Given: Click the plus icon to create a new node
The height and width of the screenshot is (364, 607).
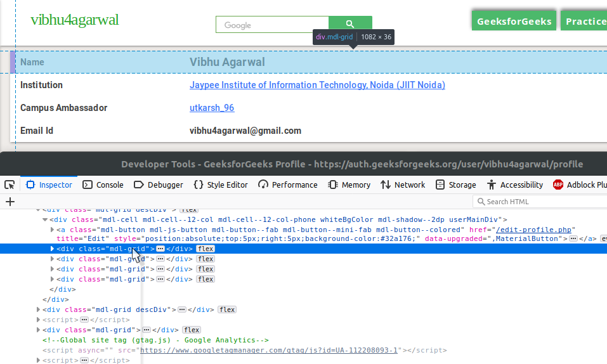Looking at the screenshot, I should [x=10, y=202].
